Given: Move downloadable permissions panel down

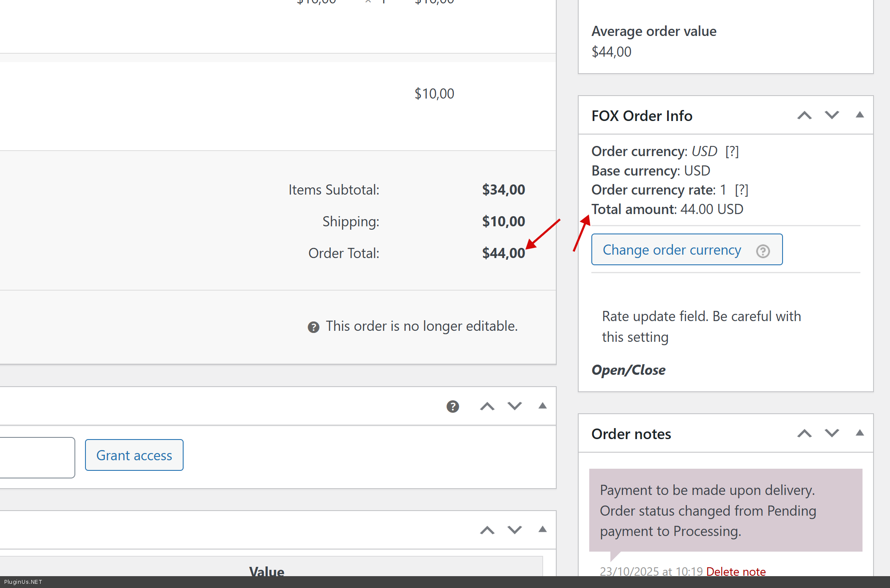Looking at the screenshot, I should [x=514, y=407].
